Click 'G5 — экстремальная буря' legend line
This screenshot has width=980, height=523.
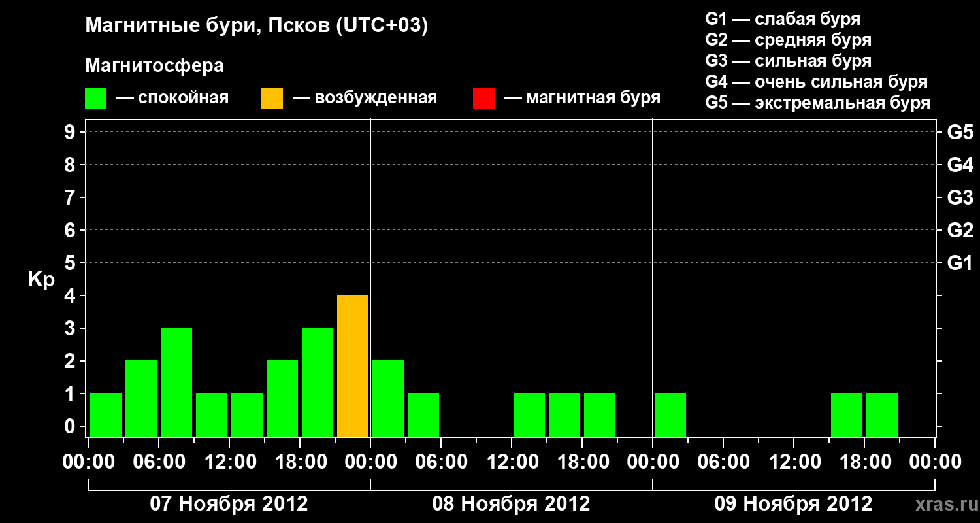coord(817,103)
